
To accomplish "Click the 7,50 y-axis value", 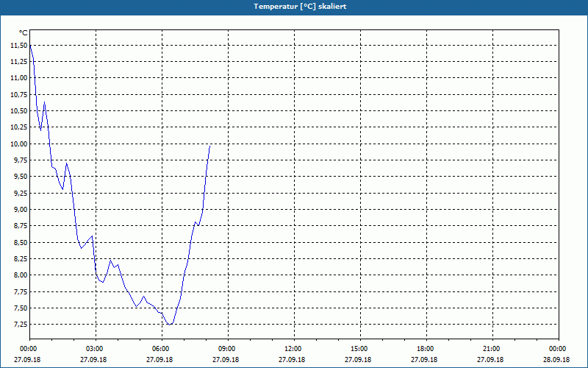I will tap(21, 308).
